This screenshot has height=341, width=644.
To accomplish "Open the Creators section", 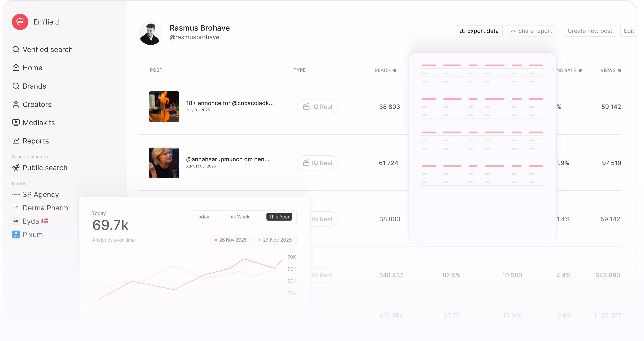I will click(37, 104).
